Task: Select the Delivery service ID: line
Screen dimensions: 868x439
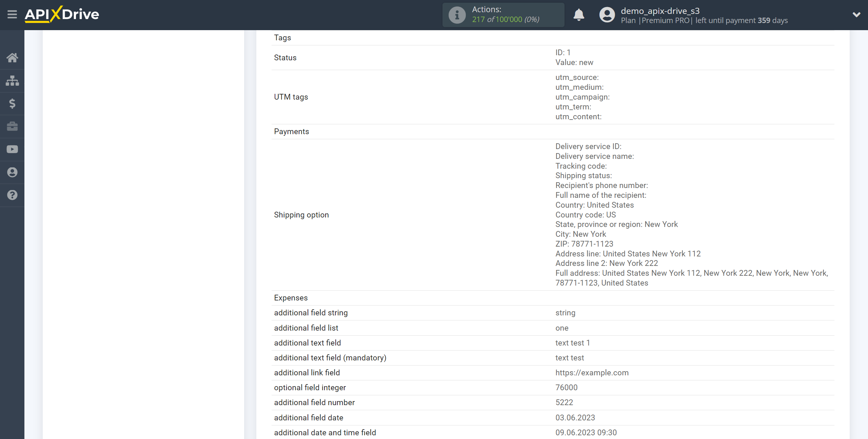Action: coord(588,147)
